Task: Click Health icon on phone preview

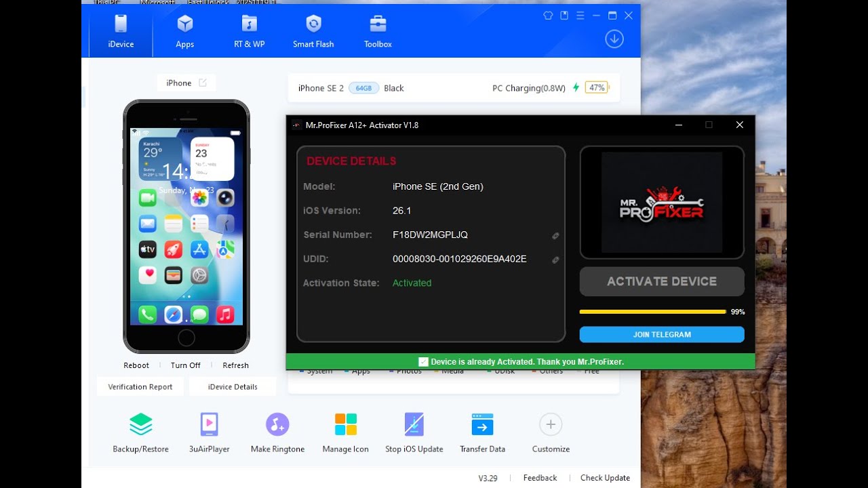Action: [x=148, y=275]
